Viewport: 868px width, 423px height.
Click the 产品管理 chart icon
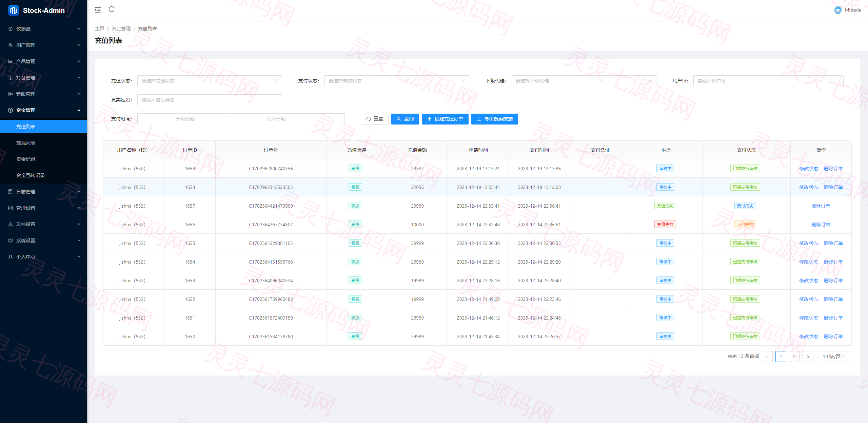click(x=11, y=61)
